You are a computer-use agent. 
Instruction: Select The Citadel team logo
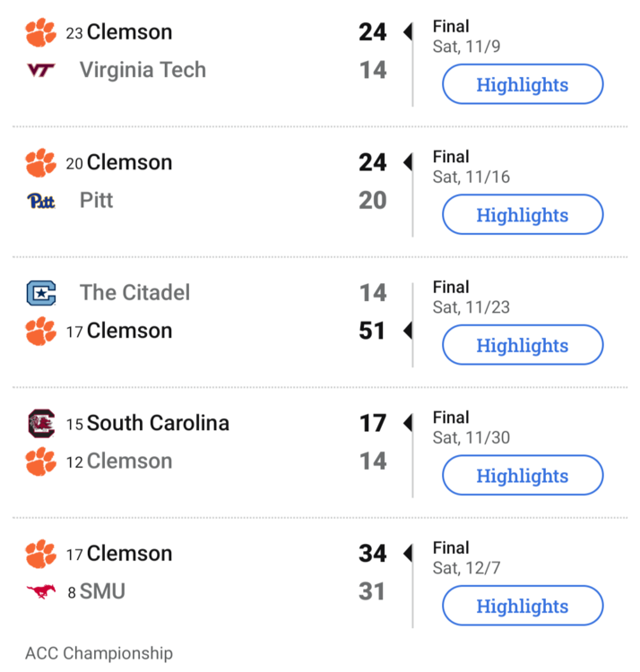tap(41, 293)
